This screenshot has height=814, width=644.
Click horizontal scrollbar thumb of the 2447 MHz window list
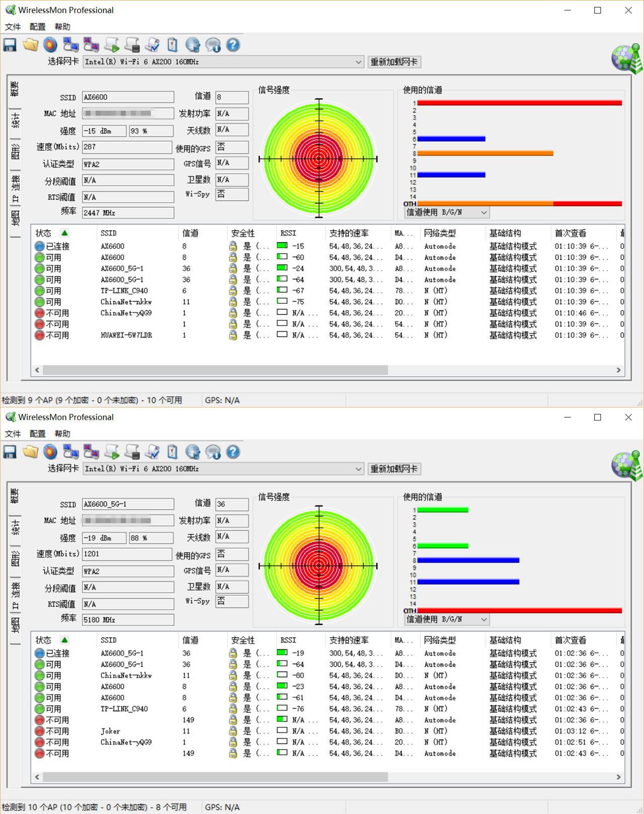pos(215,370)
